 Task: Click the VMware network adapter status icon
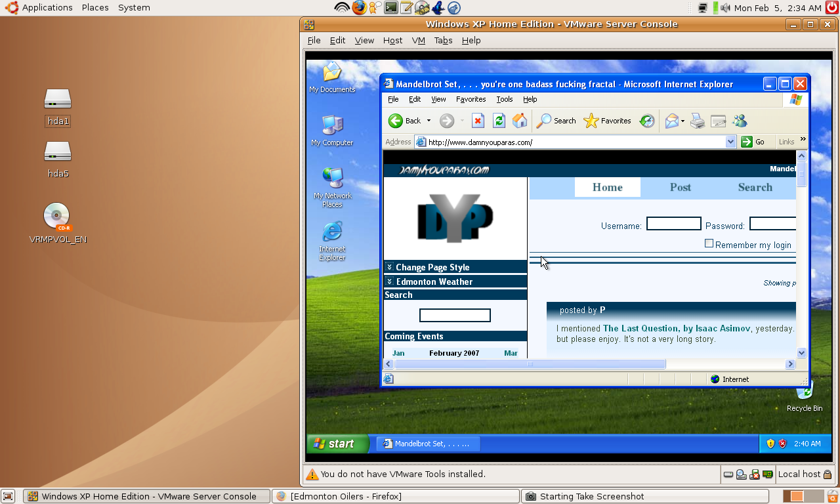tap(767, 474)
